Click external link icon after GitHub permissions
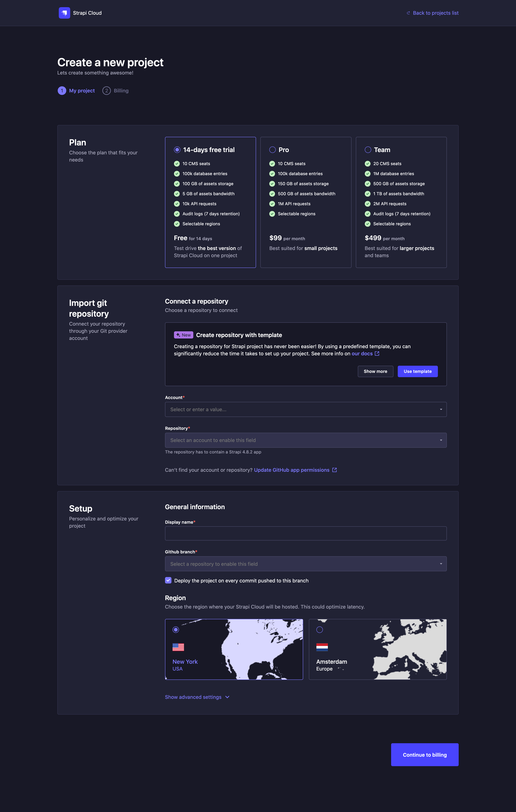Image resolution: width=516 pixels, height=812 pixels. pos(334,470)
